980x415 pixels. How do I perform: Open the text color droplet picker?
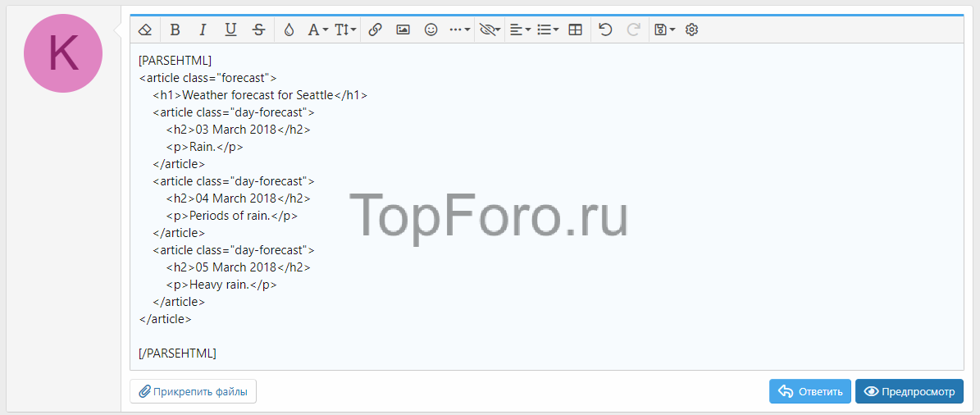pyautogui.click(x=289, y=30)
